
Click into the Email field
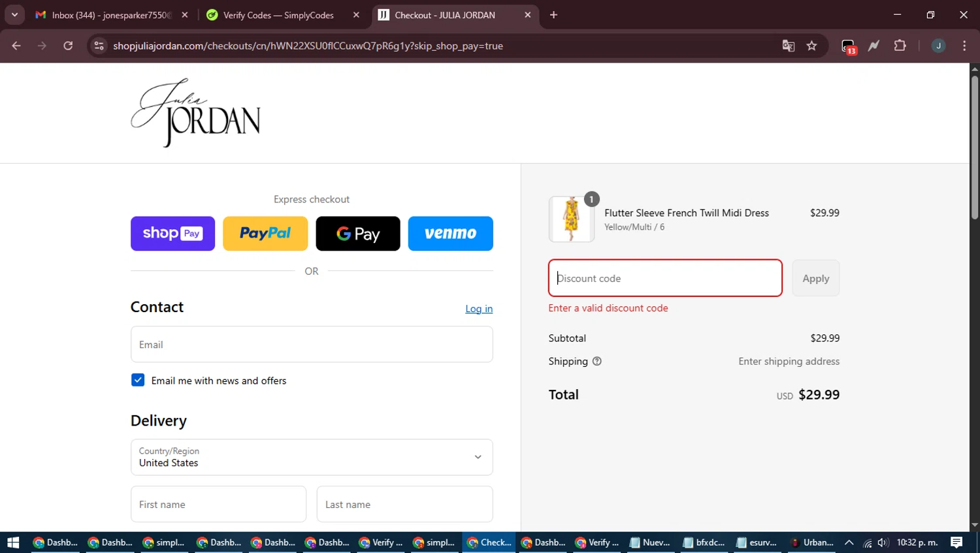click(x=312, y=344)
